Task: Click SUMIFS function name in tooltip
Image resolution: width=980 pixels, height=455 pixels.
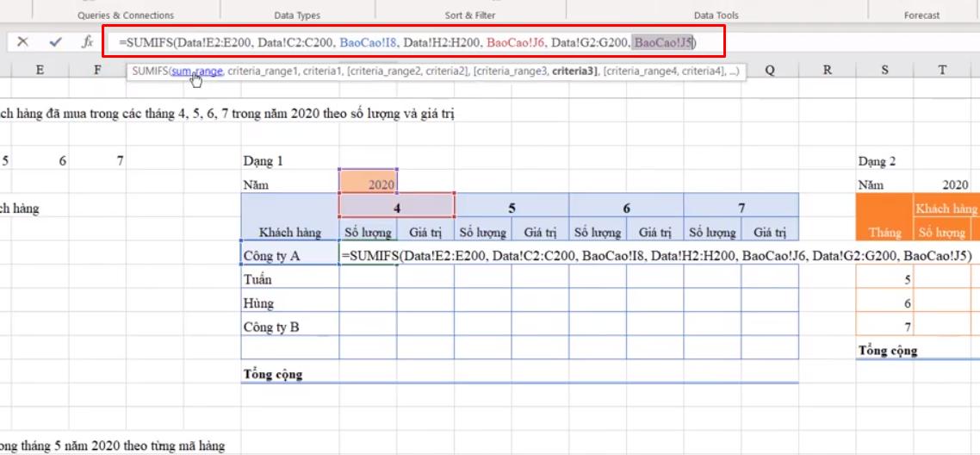Action: pyautogui.click(x=151, y=72)
